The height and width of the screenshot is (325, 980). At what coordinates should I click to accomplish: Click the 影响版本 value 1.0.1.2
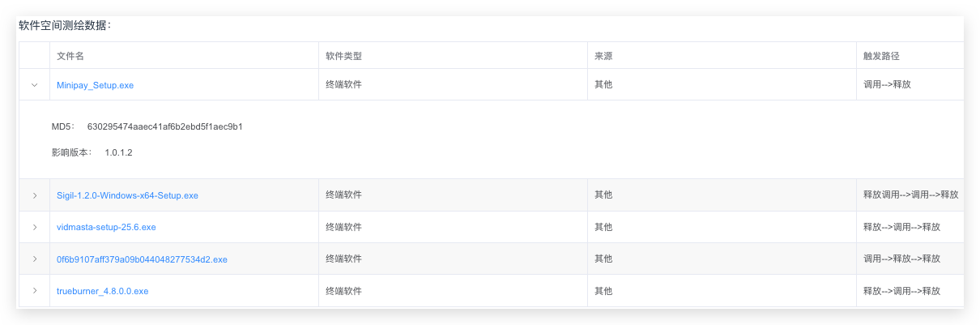tap(118, 152)
